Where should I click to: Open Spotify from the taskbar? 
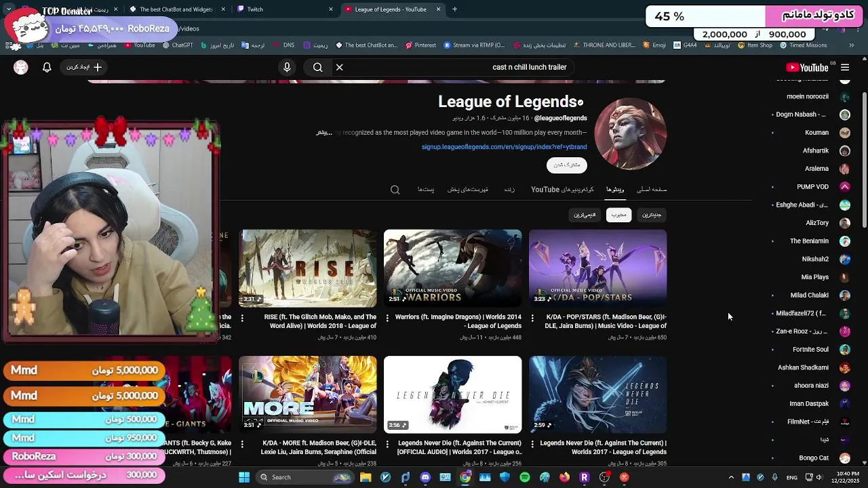tap(525, 477)
